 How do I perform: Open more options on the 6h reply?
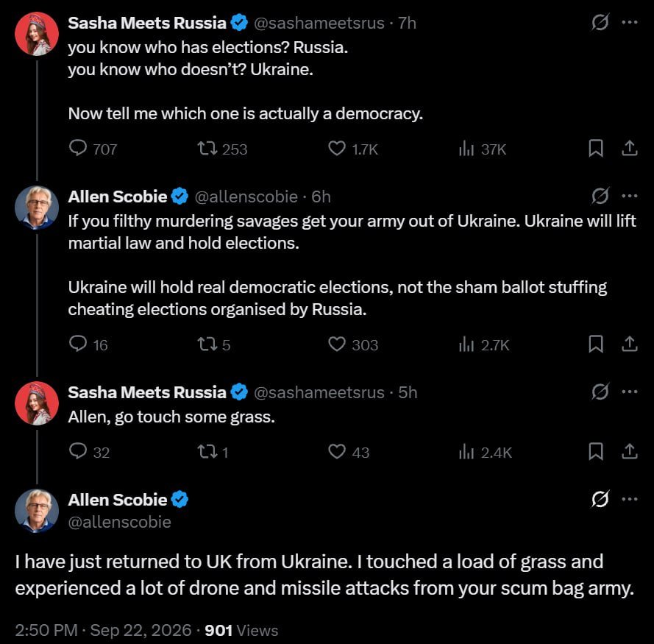[629, 196]
